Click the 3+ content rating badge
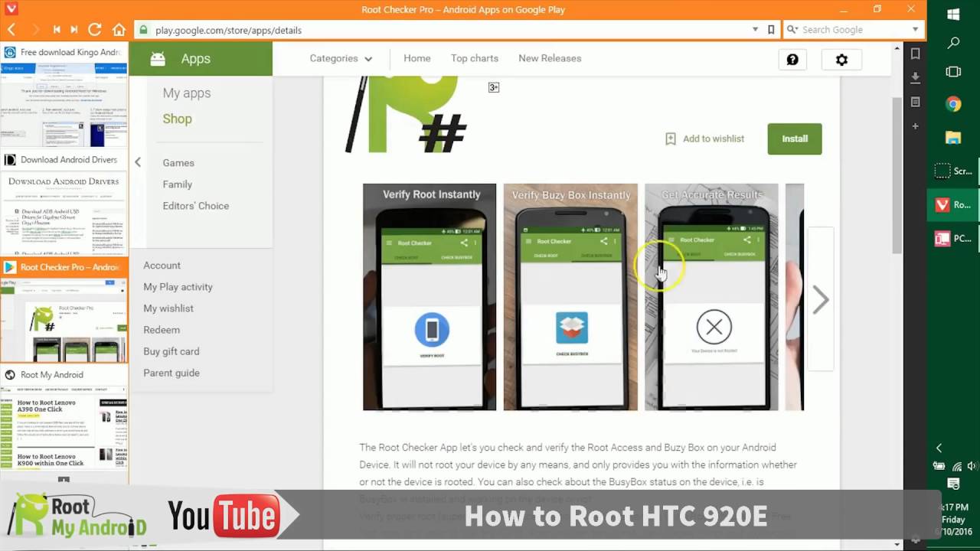 (x=494, y=87)
